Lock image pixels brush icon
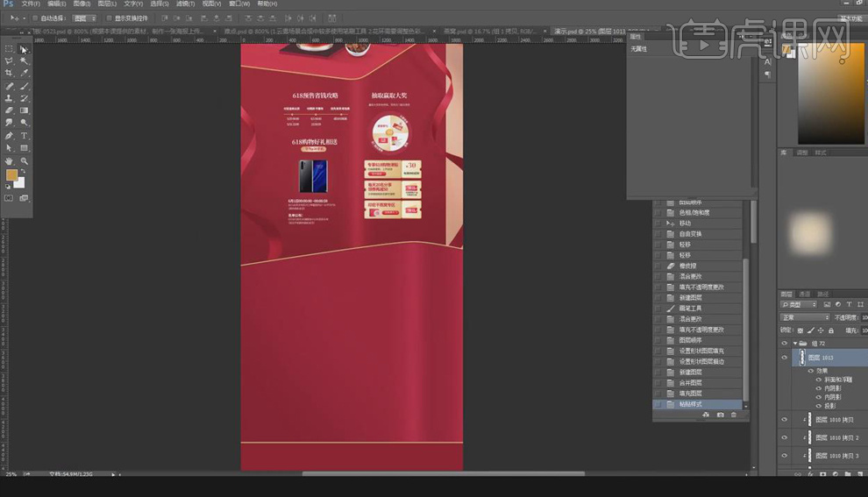The image size is (868, 497). click(x=811, y=330)
